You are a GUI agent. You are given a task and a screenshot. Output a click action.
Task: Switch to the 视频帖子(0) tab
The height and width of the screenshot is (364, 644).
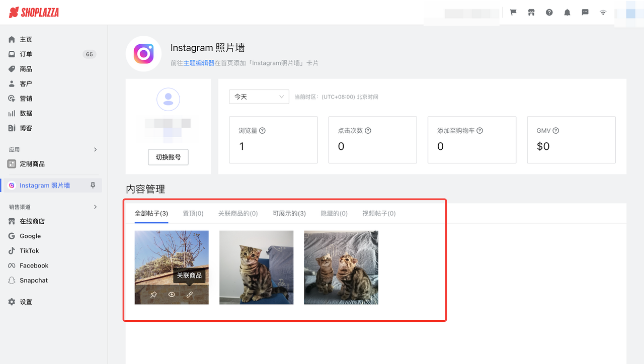pyautogui.click(x=378, y=214)
